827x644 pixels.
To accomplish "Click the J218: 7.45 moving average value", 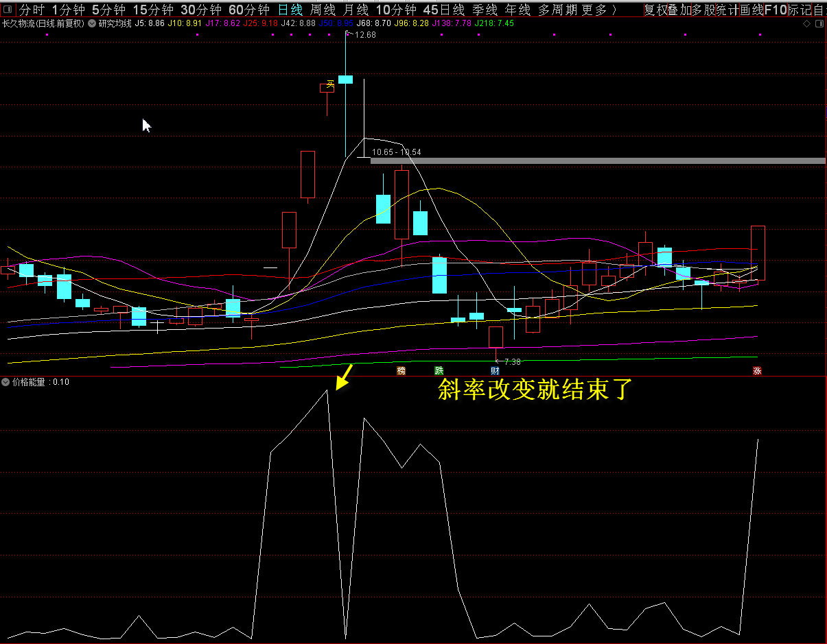I will coord(494,23).
